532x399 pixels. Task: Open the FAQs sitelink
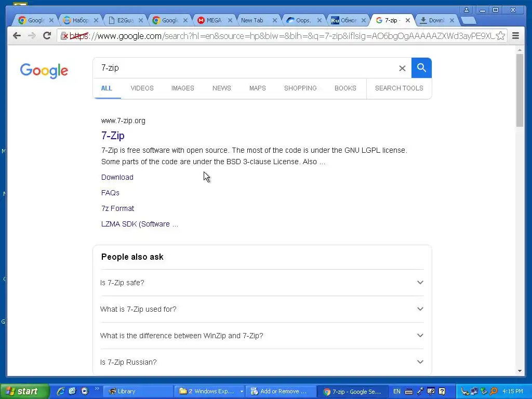coord(110,193)
